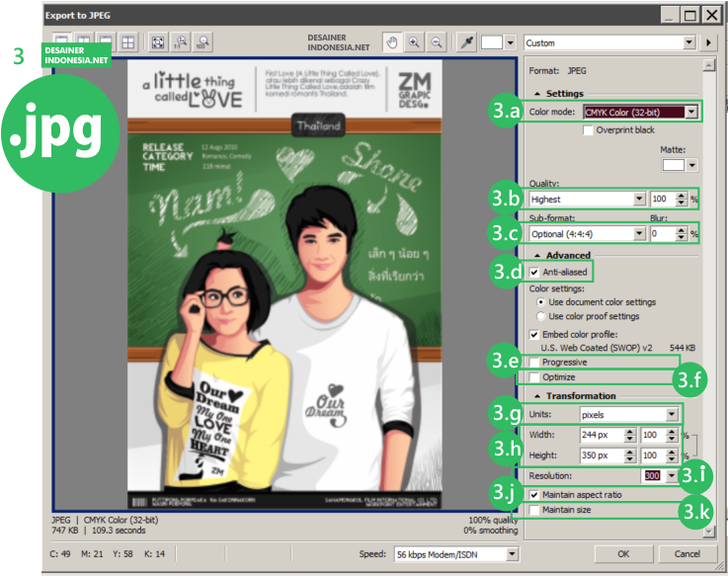Viewport: 728px width, 576px height.
Task: Enable the Optimize checkbox
Action: coord(534,377)
